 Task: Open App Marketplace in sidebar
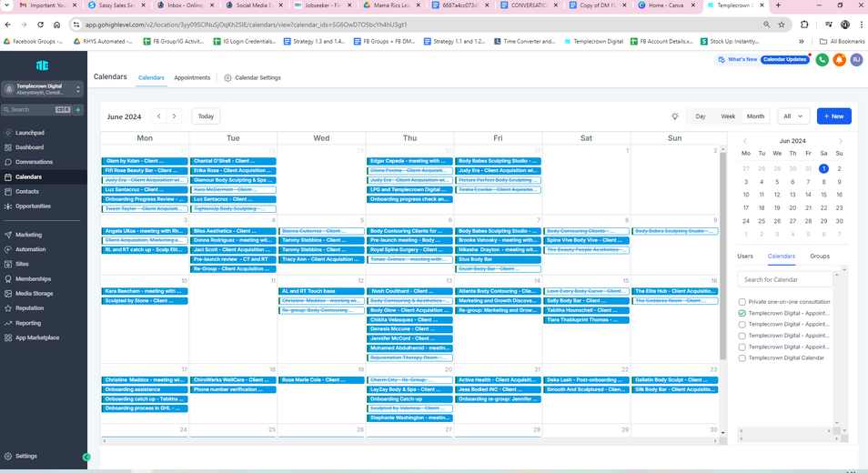[37, 337]
